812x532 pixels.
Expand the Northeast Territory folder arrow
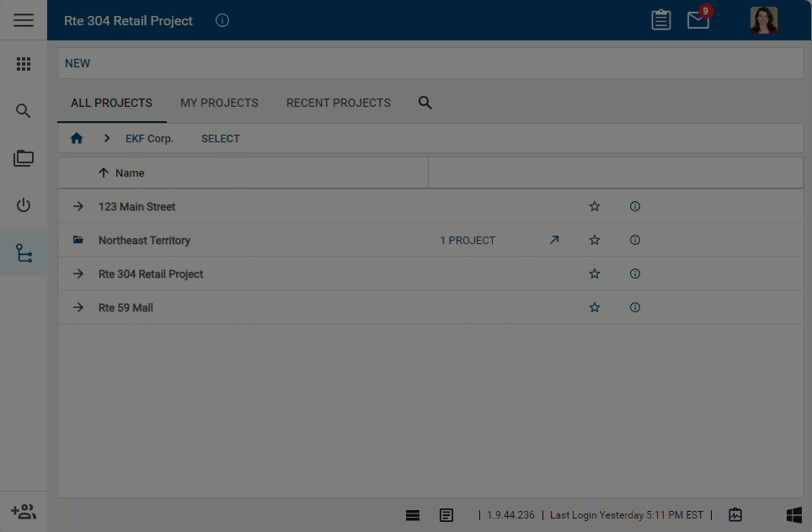point(554,240)
